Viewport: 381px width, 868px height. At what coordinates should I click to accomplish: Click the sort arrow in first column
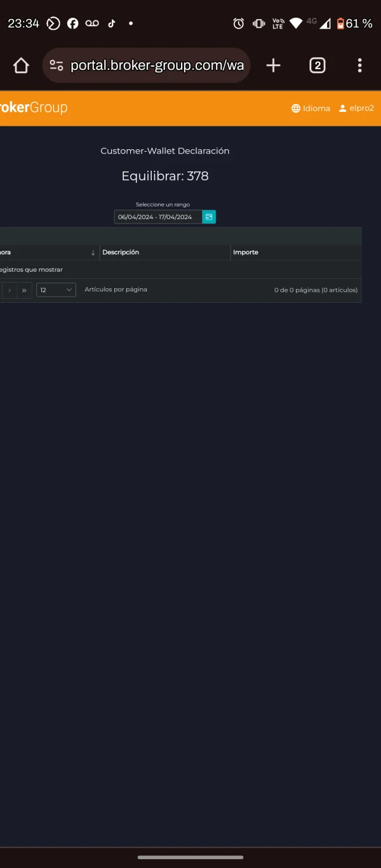(93, 253)
